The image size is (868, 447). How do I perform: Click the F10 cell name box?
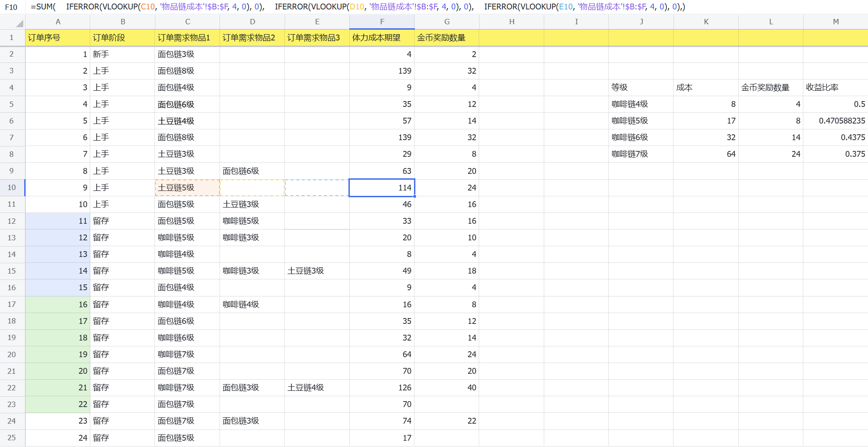click(11, 7)
